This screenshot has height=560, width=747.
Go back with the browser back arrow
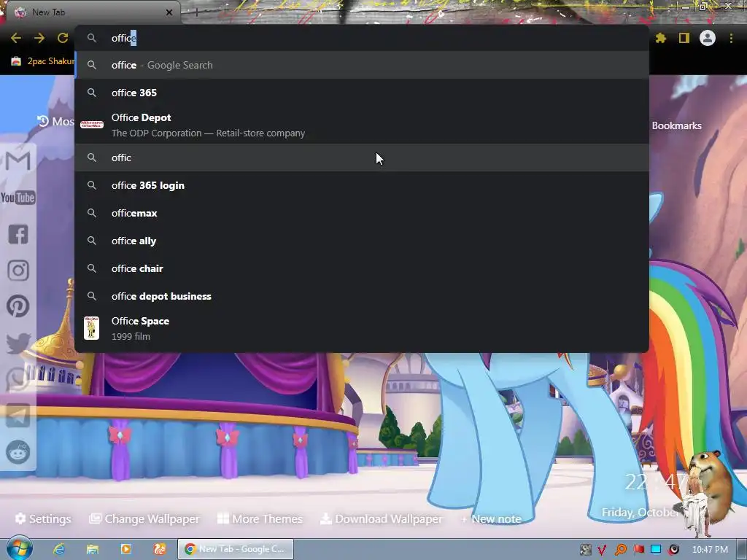[16, 38]
